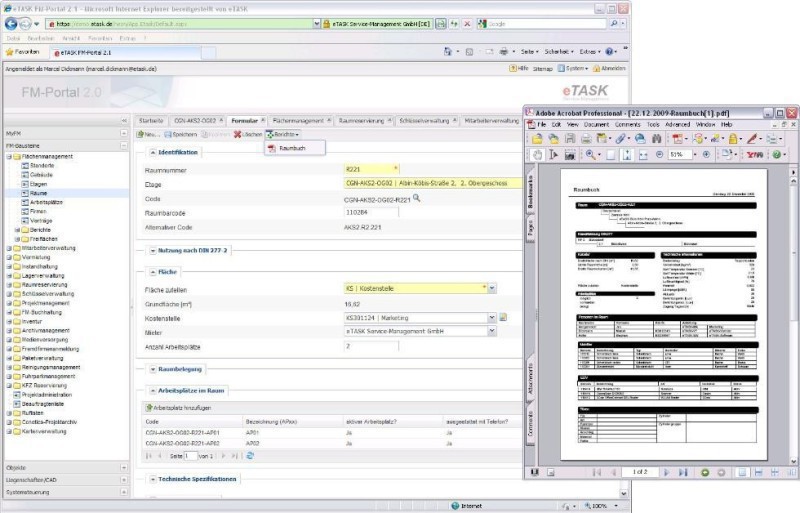Click the Fit Width icon in Acrobat
The height and width of the screenshot is (513, 800).
[643, 155]
